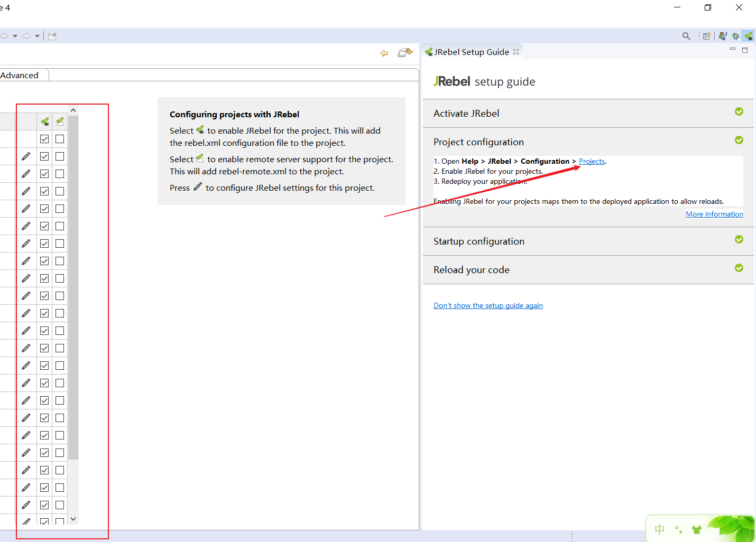
Task: Open the JRebel perspective rocket icon
Action: click(x=748, y=36)
